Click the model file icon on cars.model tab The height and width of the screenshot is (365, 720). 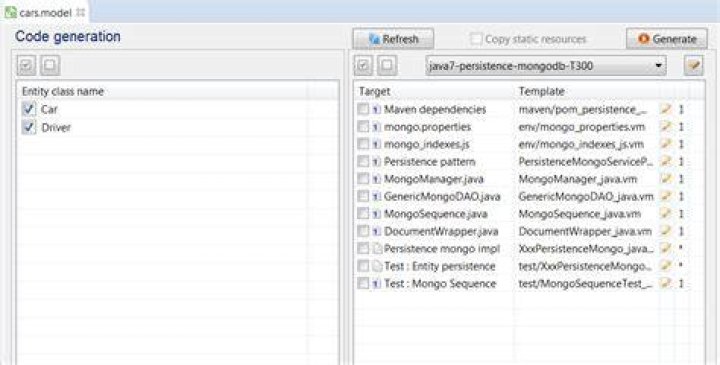coord(11,13)
